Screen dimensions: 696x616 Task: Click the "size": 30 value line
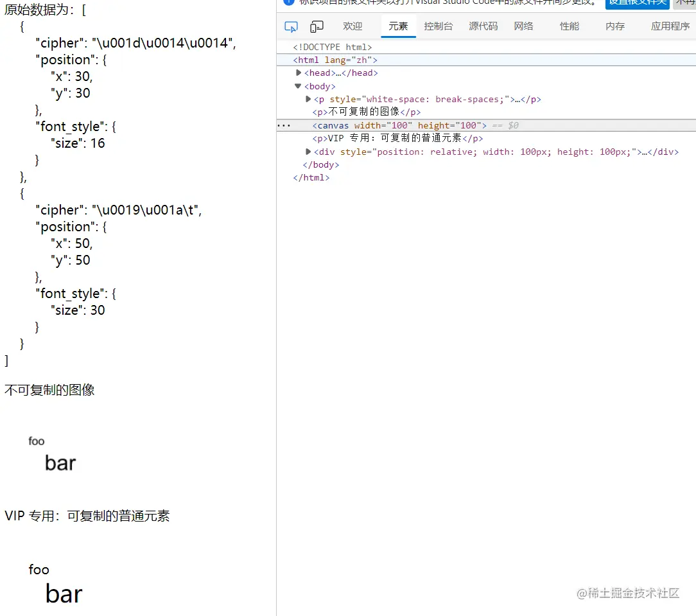point(78,310)
